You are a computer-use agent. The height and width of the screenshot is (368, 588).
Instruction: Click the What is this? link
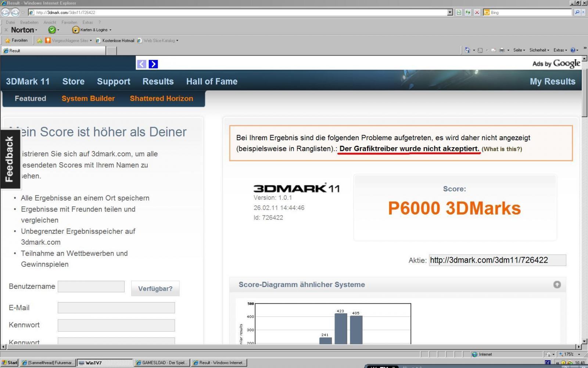(x=502, y=149)
